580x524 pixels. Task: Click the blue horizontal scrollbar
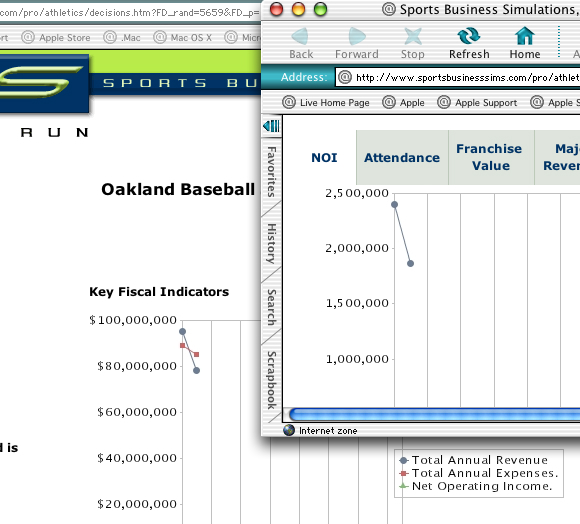[x=434, y=414]
